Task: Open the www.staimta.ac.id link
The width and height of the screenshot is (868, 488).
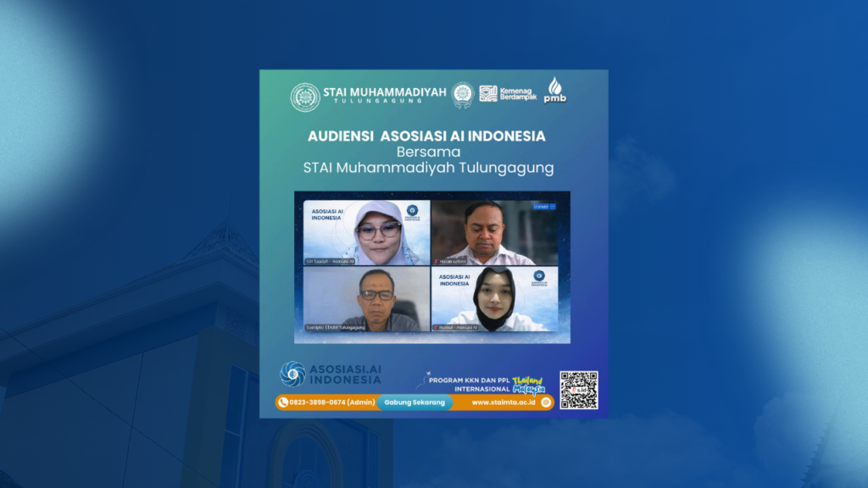Action: [503, 403]
